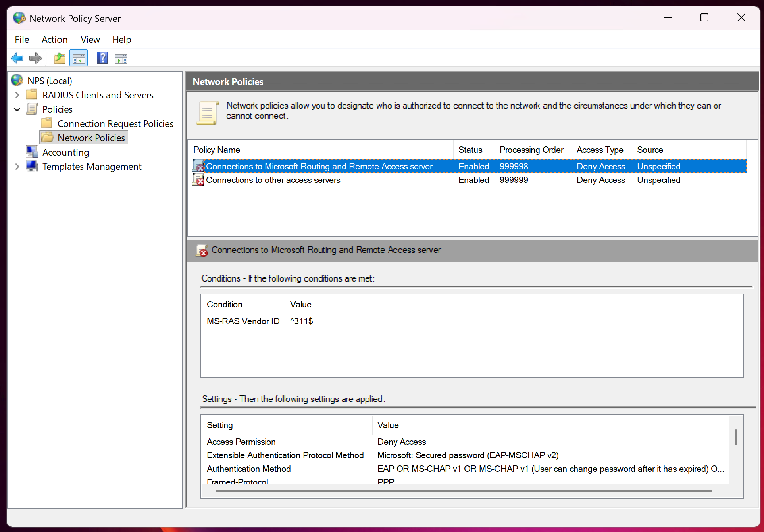764x532 pixels.
Task: Click the Connection Request Policies folder icon
Action: pos(46,123)
